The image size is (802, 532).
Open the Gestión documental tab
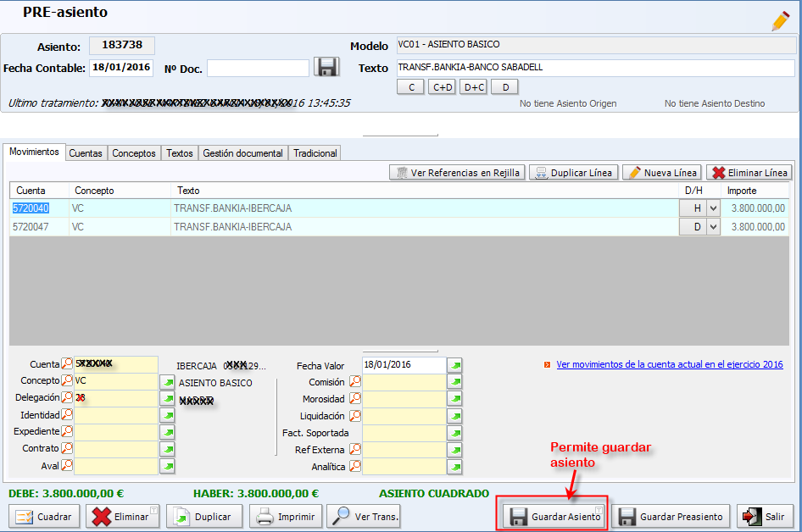click(x=243, y=153)
